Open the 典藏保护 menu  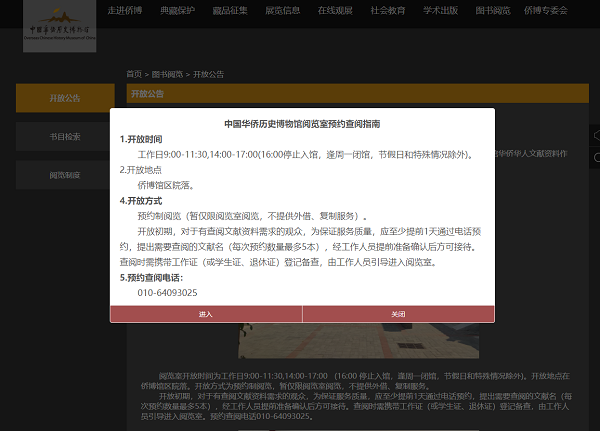click(177, 10)
